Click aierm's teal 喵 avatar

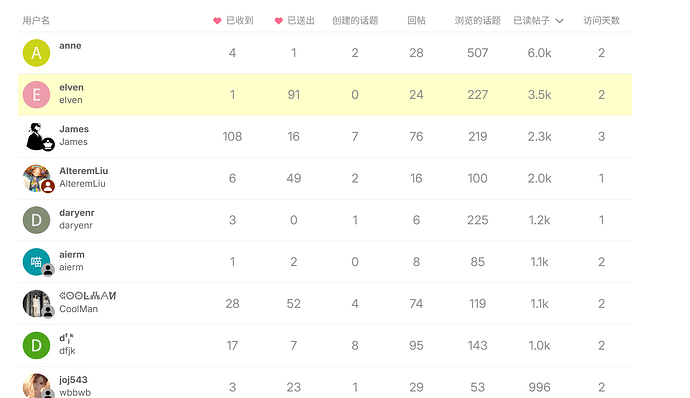click(36, 262)
